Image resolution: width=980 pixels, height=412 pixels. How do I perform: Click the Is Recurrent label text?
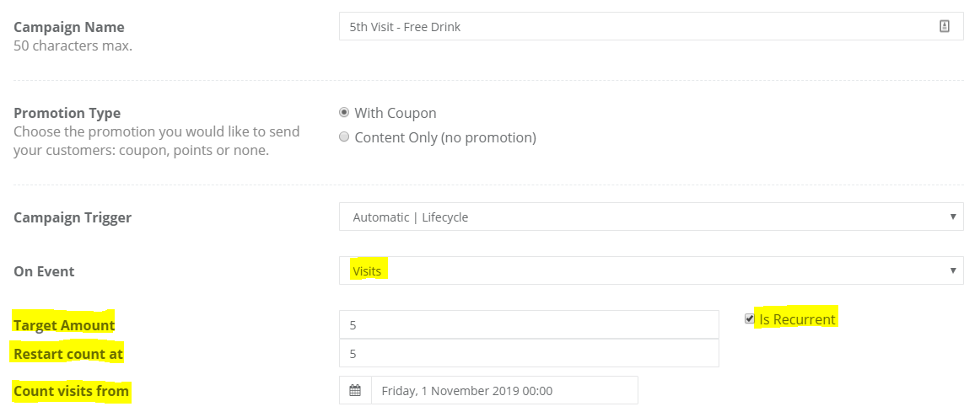(x=797, y=319)
